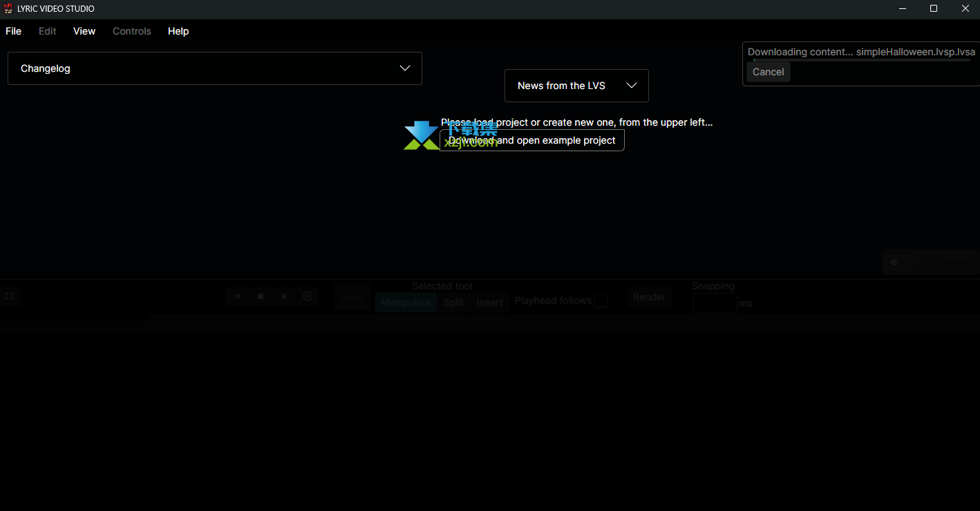The image size is (980, 511).
Task: Click the record circle icon
Action: pos(308,296)
